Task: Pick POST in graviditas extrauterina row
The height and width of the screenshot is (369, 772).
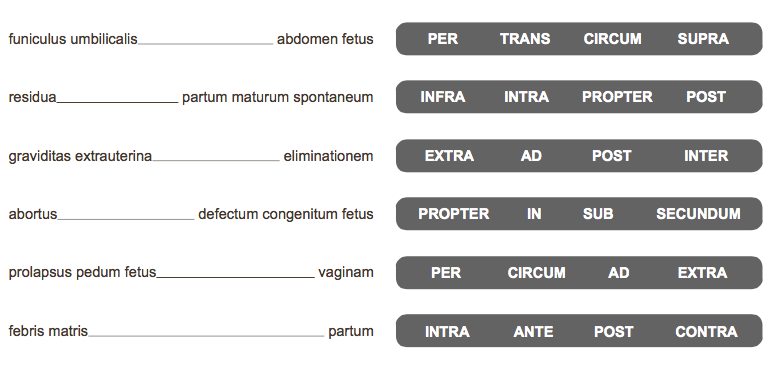Action: click(611, 156)
